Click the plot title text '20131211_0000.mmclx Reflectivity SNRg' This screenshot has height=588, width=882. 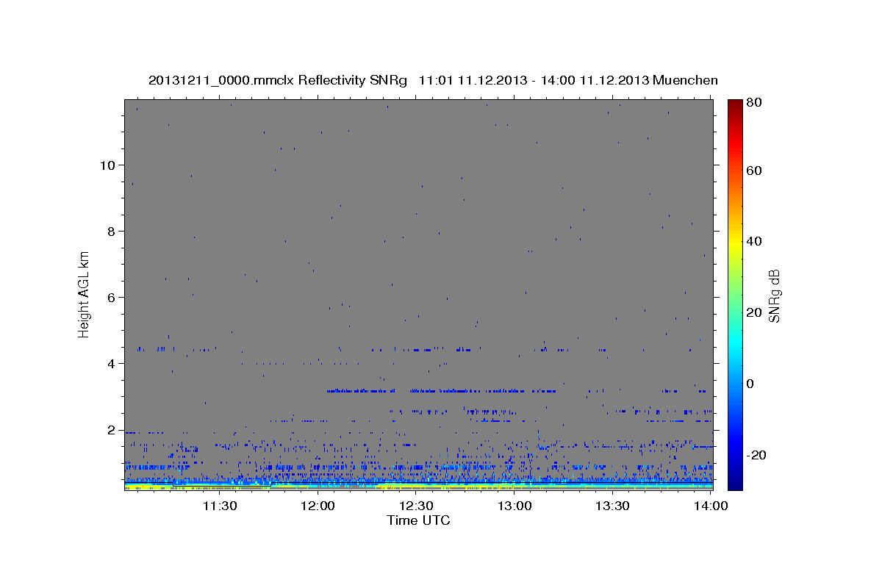click(x=278, y=80)
